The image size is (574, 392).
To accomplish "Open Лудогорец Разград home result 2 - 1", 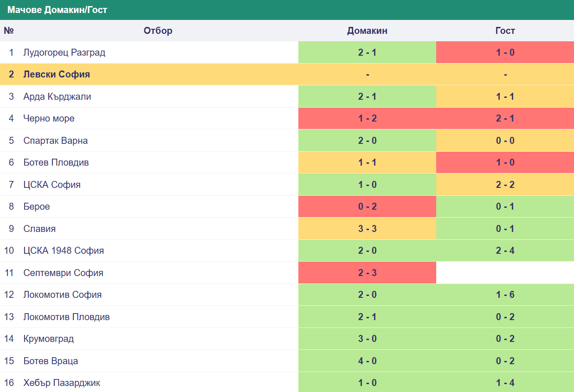I will pos(367,52).
